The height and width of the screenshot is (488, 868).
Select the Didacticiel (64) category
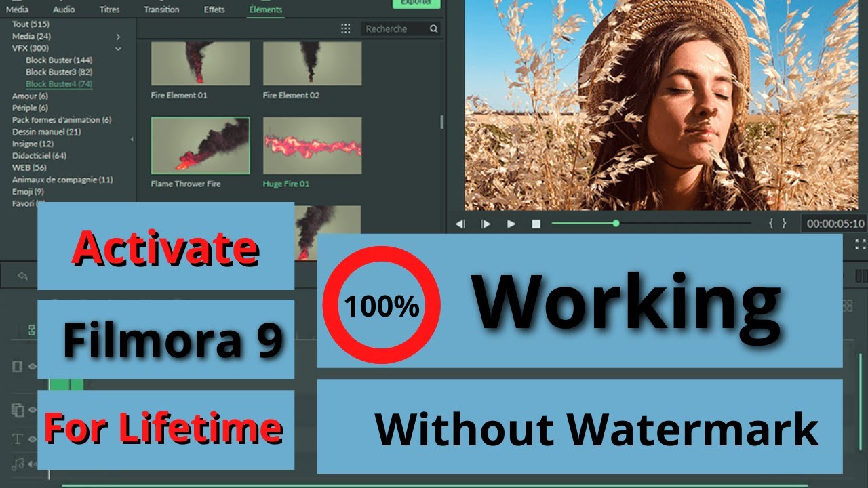[x=39, y=156]
